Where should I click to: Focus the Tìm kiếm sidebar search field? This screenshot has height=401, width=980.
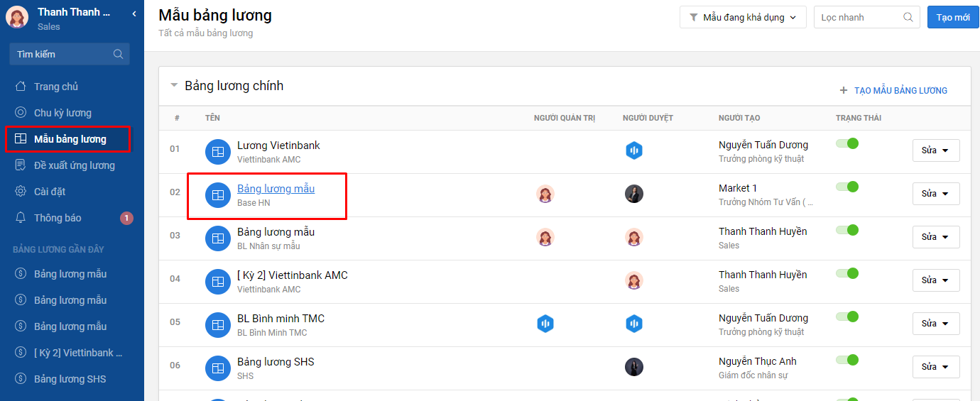[70, 54]
